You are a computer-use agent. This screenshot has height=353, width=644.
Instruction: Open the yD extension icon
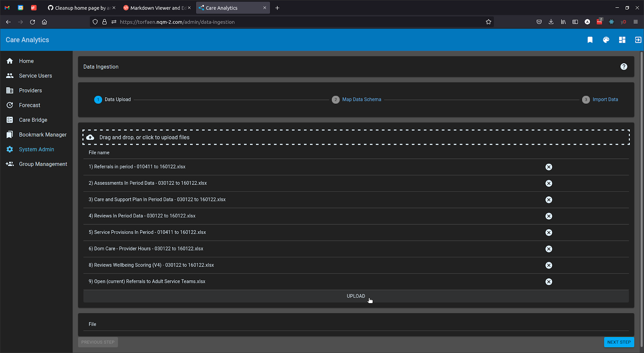tap(623, 22)
